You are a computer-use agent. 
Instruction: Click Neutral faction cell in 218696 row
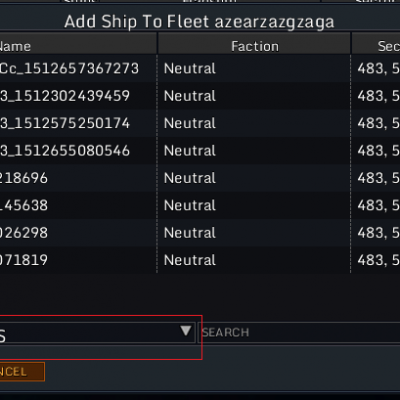point(190,178)
